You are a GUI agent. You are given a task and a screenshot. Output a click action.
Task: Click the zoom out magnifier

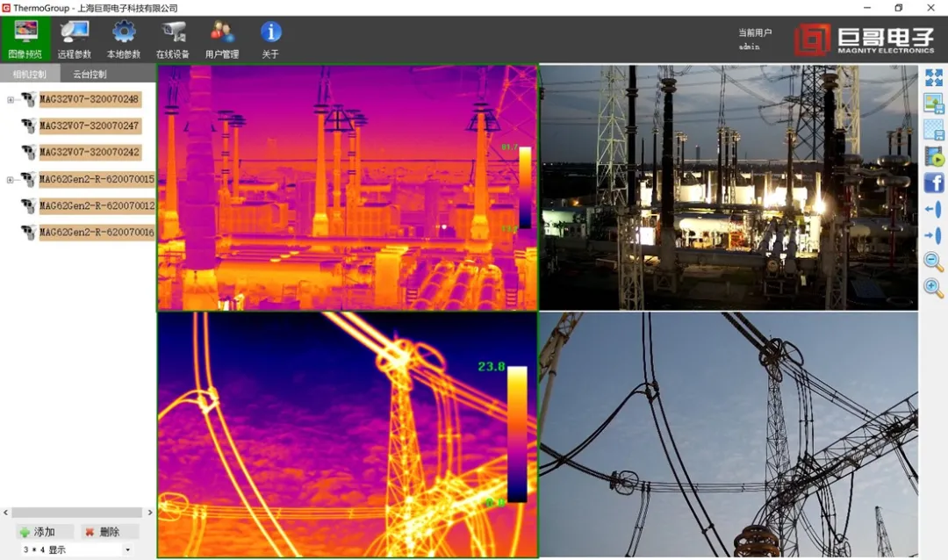point(934,261)
